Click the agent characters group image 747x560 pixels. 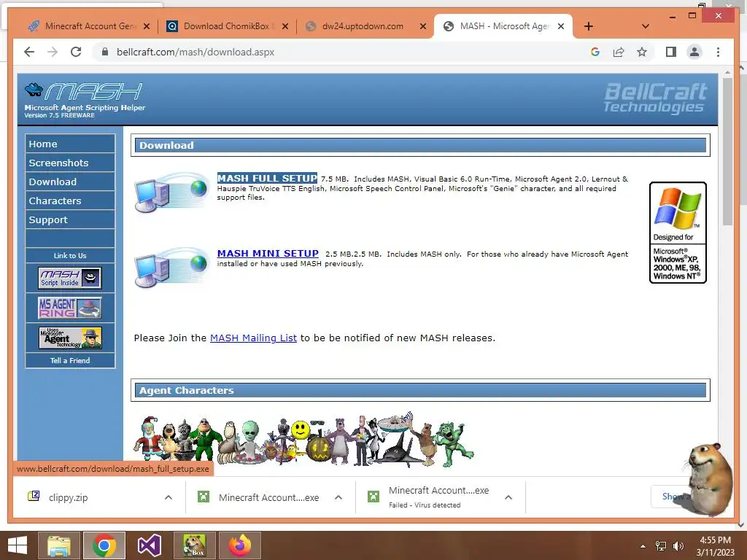click(303, 439)
